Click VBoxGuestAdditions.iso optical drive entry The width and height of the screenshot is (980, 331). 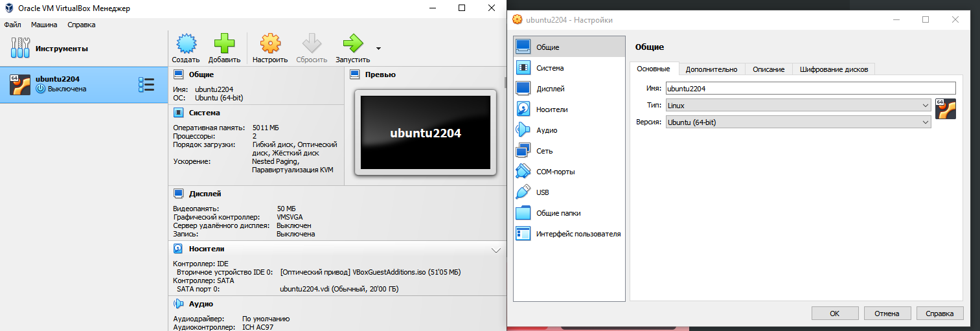click(x=370, y=272)
